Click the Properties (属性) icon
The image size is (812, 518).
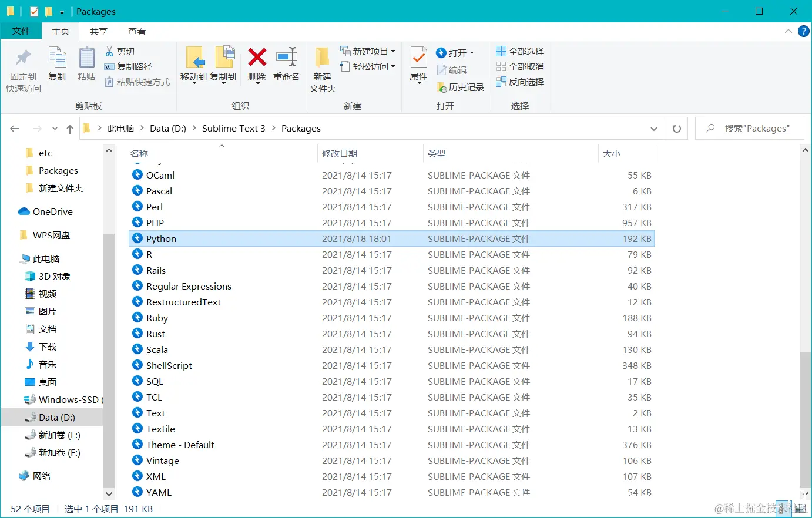pyautogui.click(x=418, y=58)
